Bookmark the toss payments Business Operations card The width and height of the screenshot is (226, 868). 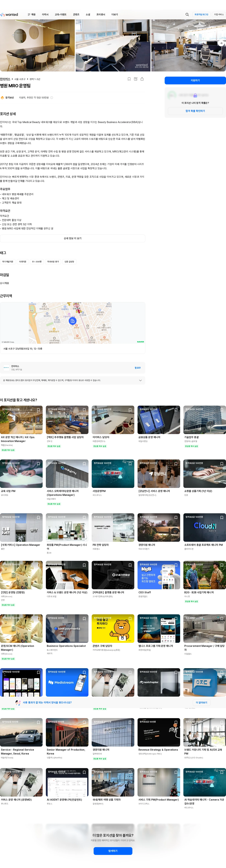[84, 619]
